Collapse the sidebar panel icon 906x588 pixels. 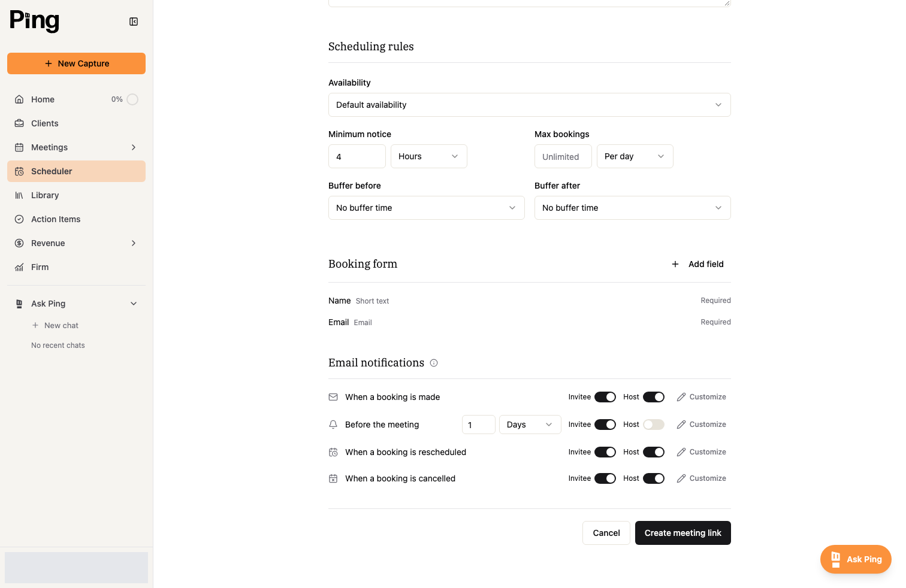click(x=134, y=22)
